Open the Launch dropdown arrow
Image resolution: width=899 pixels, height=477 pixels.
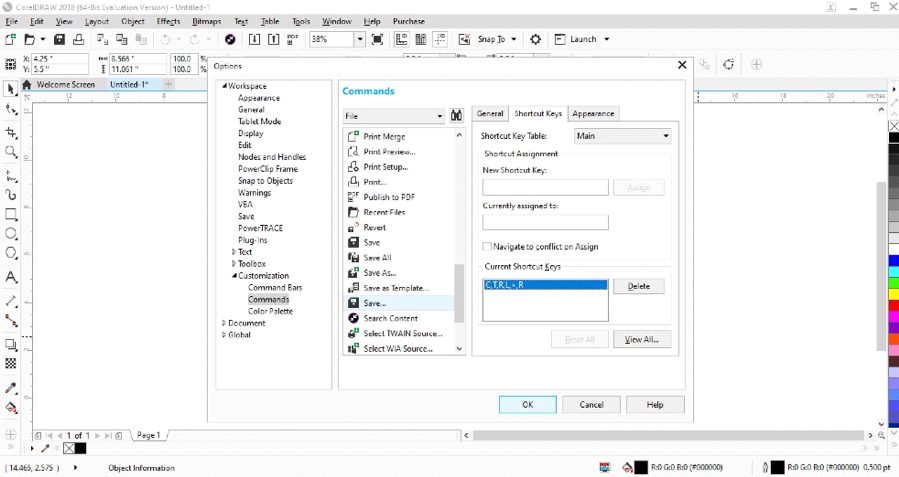[607, 39]
